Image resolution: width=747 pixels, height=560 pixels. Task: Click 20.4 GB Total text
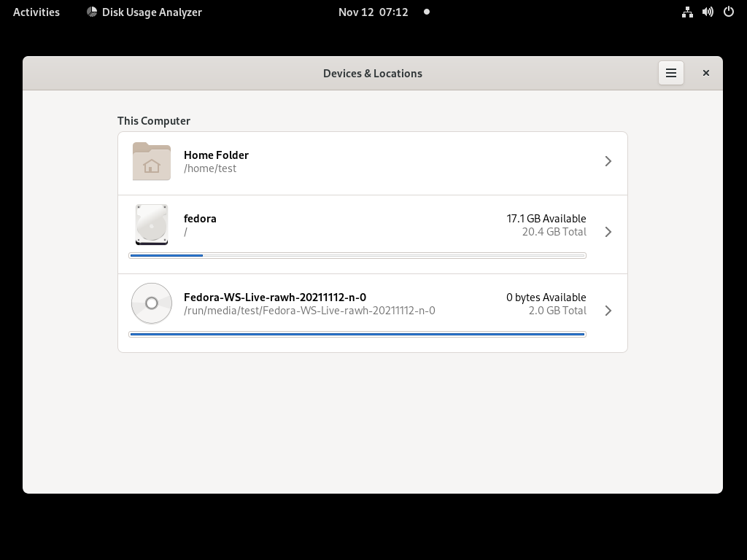554,232
